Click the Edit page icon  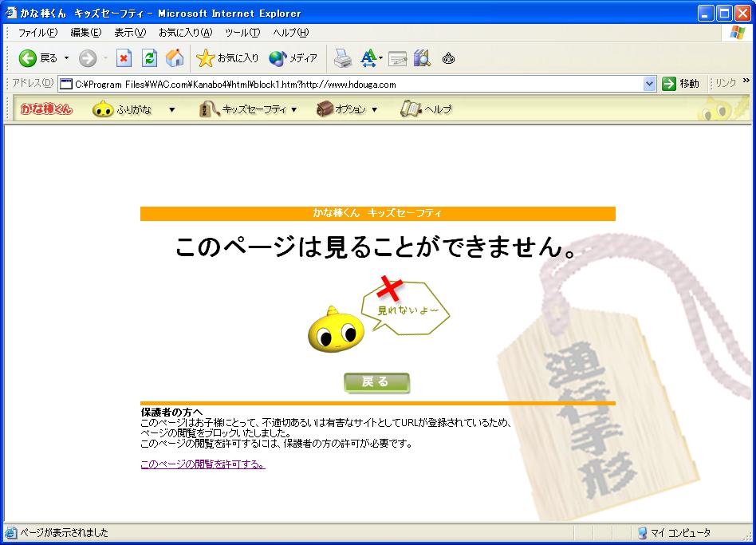pyautogui.click(x=398, y=58)
